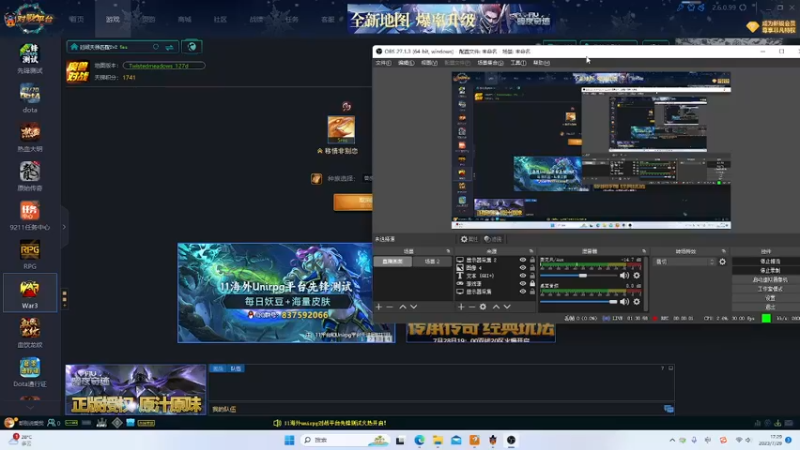Open scene transition settings gear in OBS
Screen dimensions: 800x450
point(722,262)
